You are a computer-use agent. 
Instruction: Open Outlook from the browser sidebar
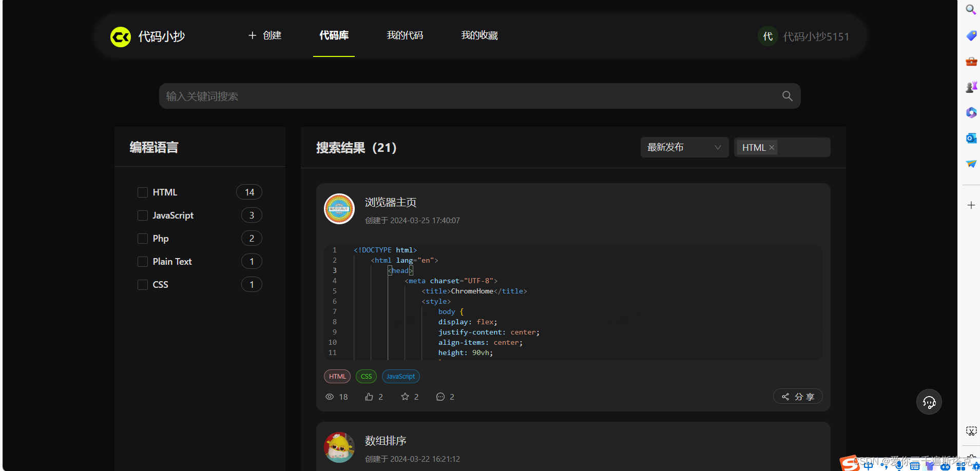click(x=970, y=138)
